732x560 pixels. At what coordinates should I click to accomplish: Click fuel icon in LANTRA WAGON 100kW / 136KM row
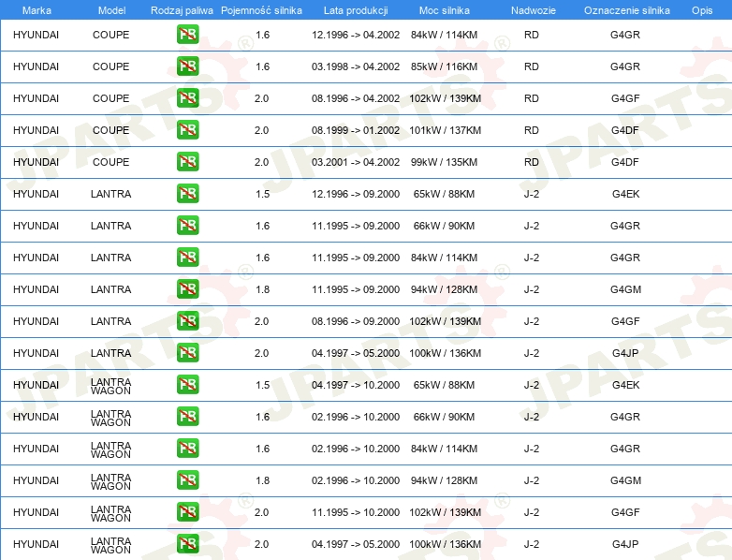pyautogui.click(x=187, y=544)
